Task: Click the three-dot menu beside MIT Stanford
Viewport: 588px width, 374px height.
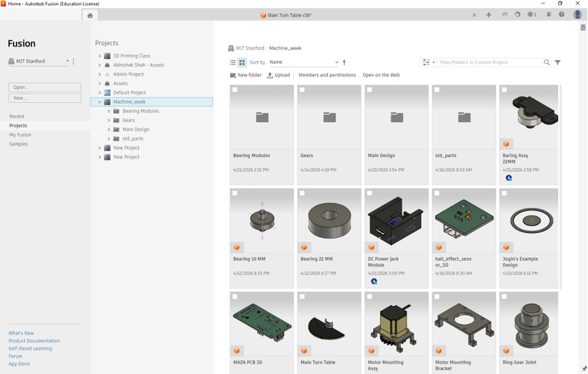Action: click(x=74, y=61)
